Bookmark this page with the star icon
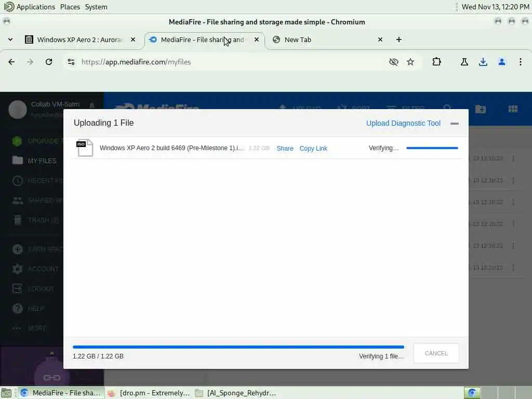Screen dimensions: 532x399 [410, 62]
